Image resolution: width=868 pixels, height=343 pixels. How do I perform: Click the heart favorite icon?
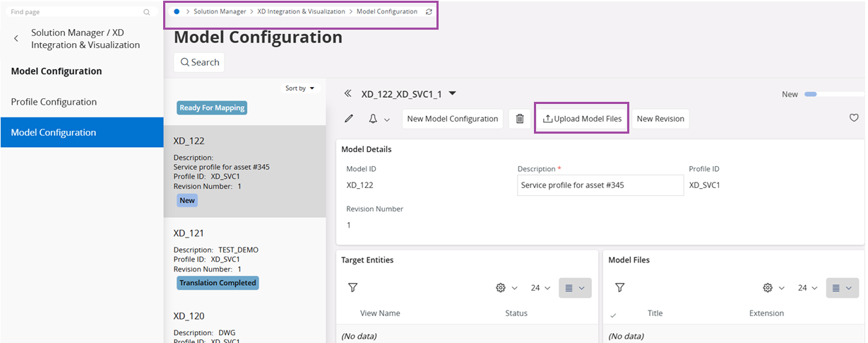coord(854,118)
